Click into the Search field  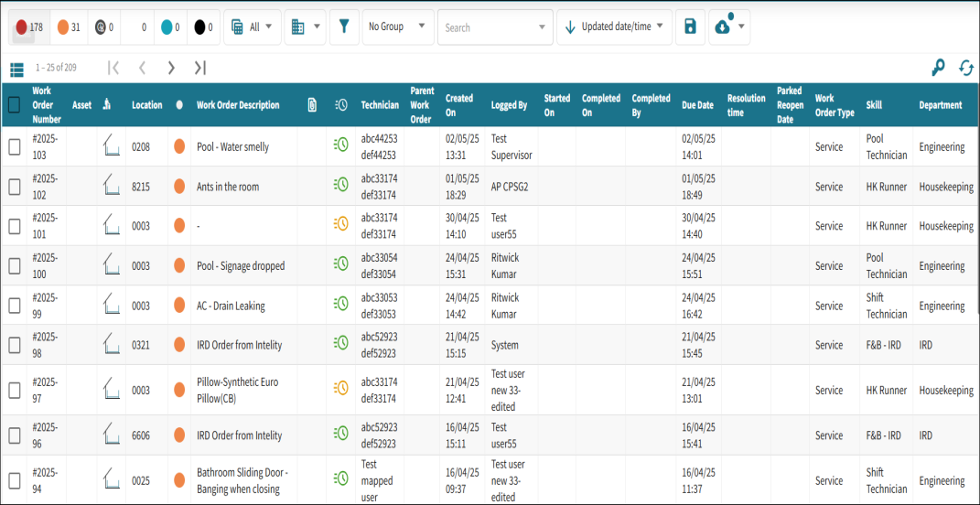tap(495, 27)
